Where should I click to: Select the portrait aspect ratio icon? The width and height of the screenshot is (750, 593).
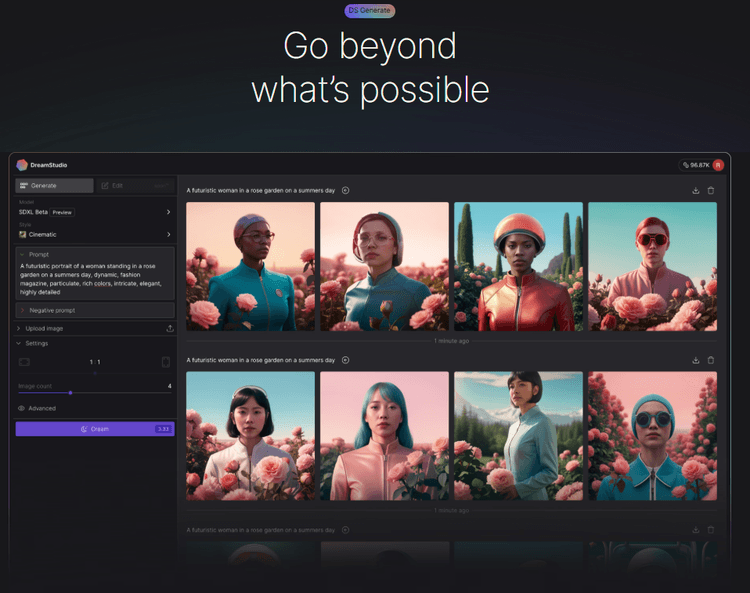tap(166, 362)
